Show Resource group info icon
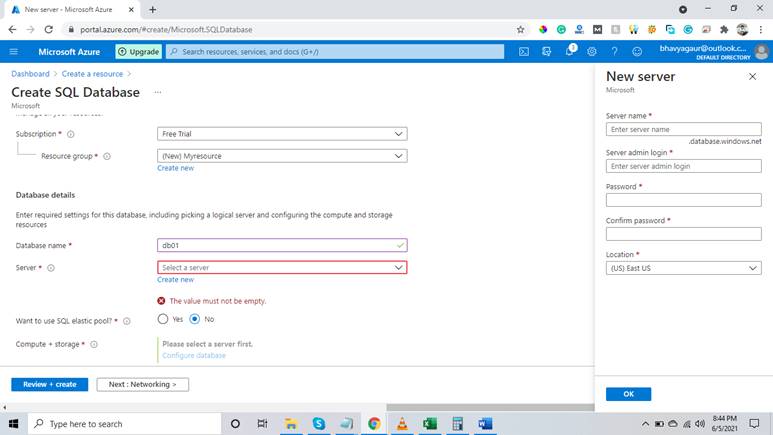This screenshot has width=773, height=435. coord(107,156)
